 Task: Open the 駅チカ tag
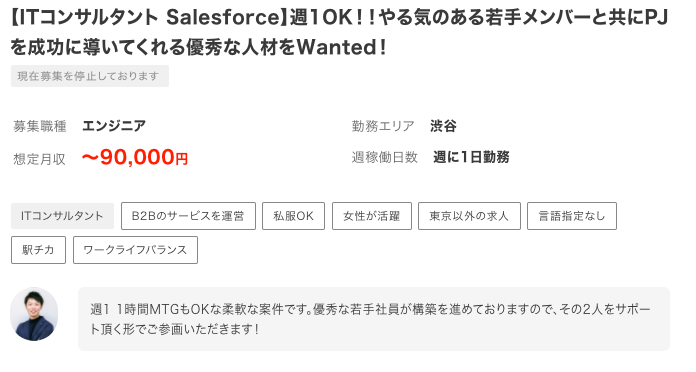pyautogui.click(x=38, y=250)
